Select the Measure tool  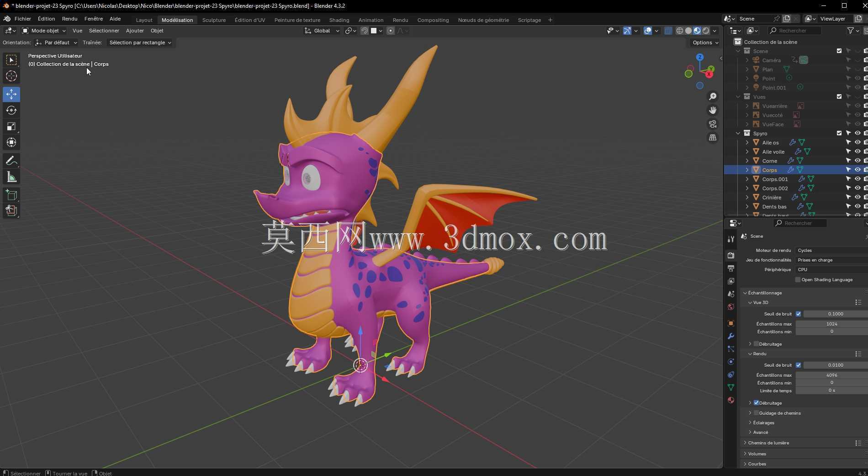(x=11, y=177)
